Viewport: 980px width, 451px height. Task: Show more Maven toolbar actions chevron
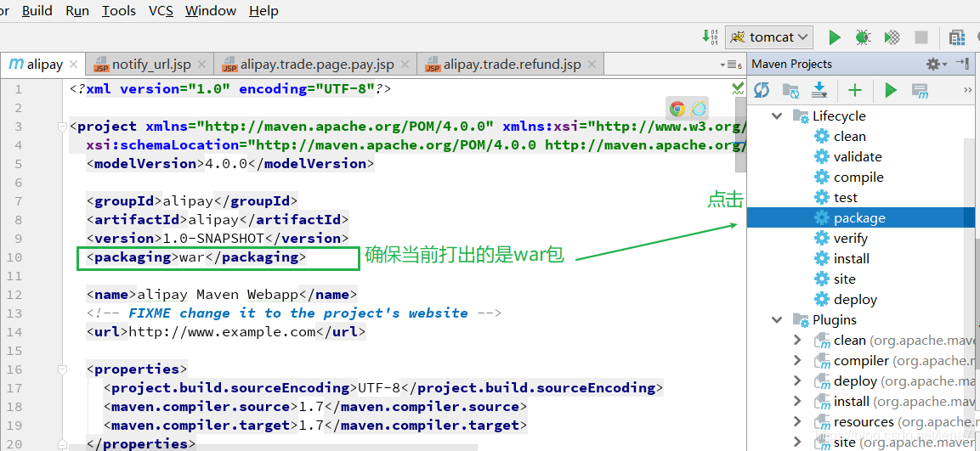[x=968, y=91]
